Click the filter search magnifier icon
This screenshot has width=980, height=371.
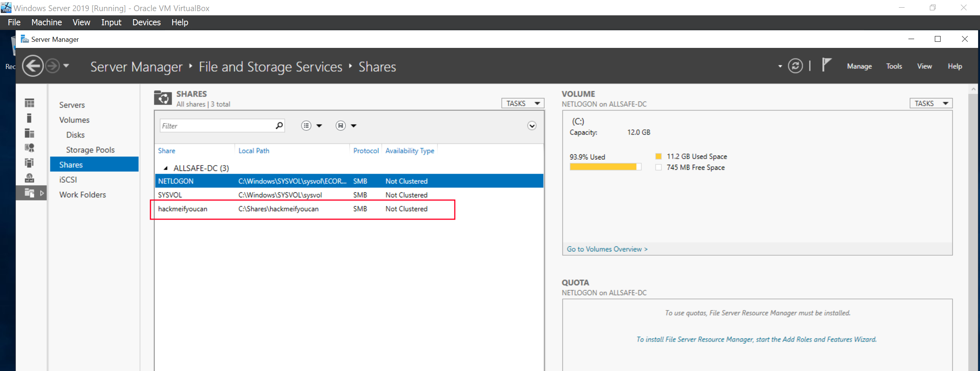[x=279, y=125]
